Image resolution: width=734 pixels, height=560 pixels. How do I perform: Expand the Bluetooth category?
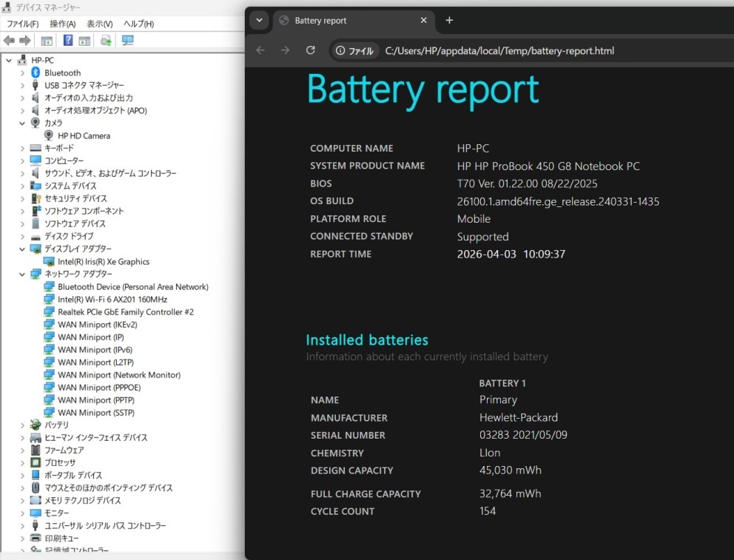pos(22,72)
